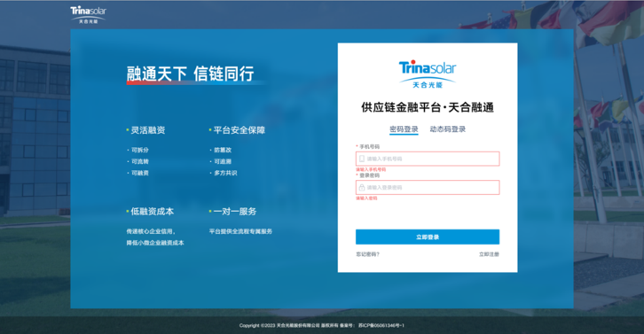Click the 立即登录 login button
The height and width of the screenshot is (334, 644).
click(x=428, y=237)
